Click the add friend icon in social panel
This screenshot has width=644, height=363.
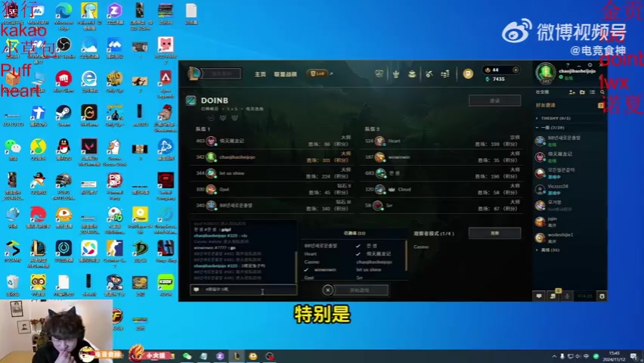[x=571, y=92]
